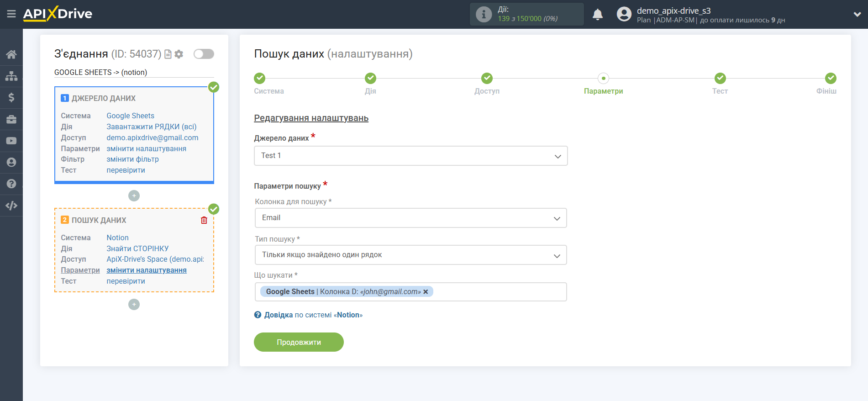This screenshot has height=401, width=868.
Task: Click Завантажити РЯДКИ (всі) action link
Action: [x=152, y=127]
